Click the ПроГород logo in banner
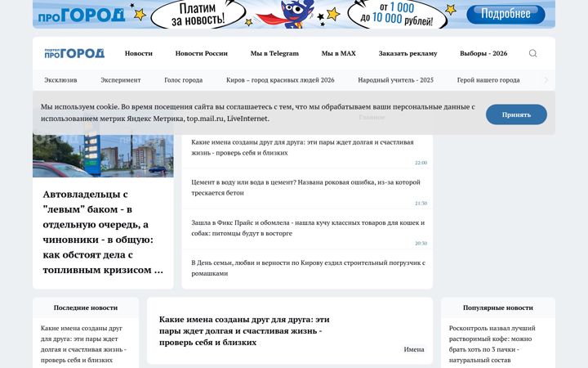 click(x=82, y=15)
